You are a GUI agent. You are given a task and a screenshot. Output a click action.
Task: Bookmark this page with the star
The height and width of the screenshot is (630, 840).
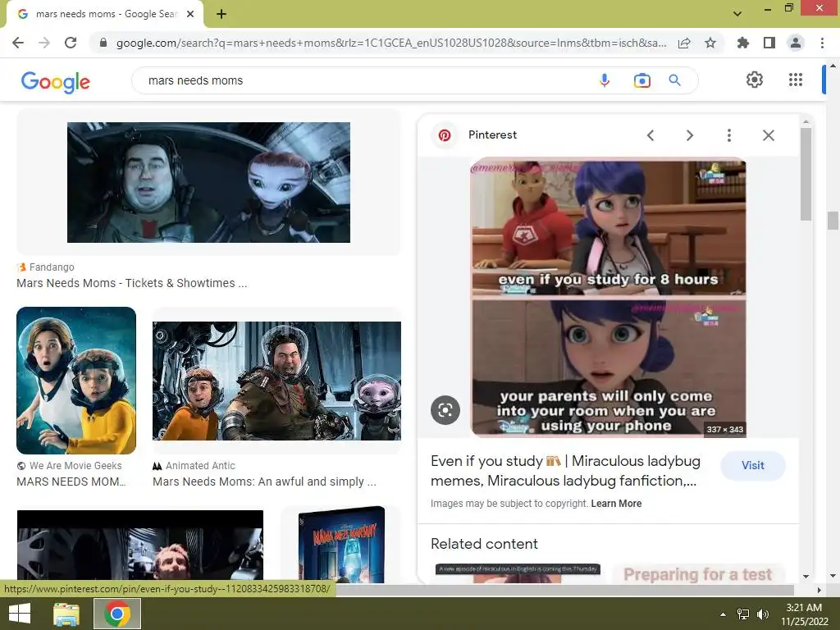click(x=710, y=43)
